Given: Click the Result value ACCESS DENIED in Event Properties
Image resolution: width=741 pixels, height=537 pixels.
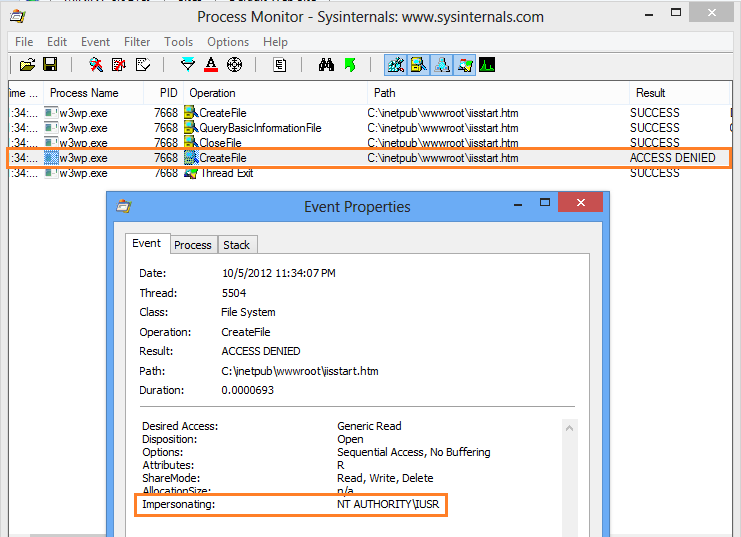Looking at the screenshot, I should point(261,351).
